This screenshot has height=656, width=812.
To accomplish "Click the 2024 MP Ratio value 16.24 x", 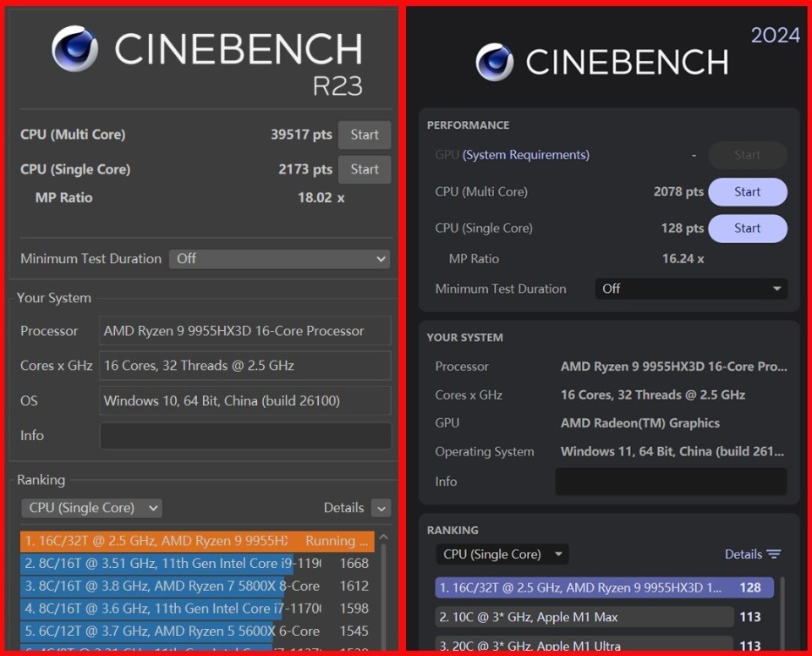I will pyautogui.click(x=683, y=259).
